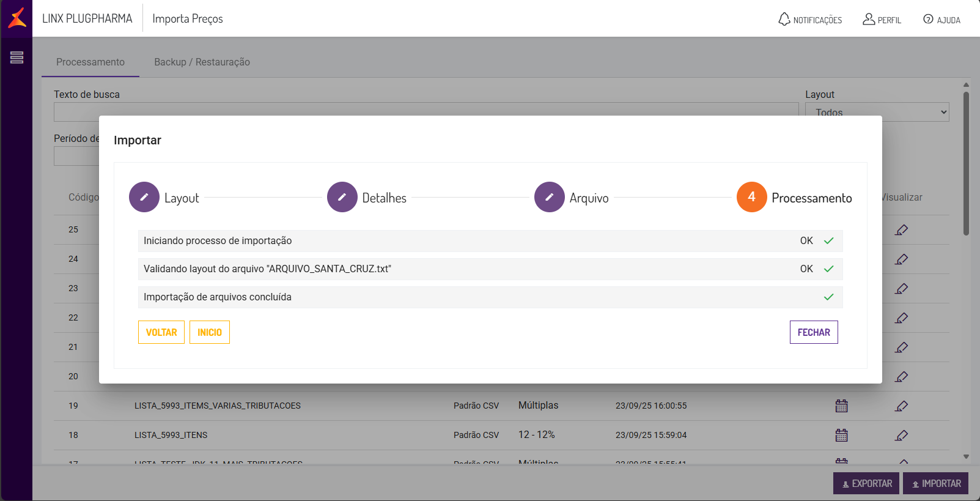
Task: Click Padrão CSV in row 18
Action: click(x=476, y=435)
